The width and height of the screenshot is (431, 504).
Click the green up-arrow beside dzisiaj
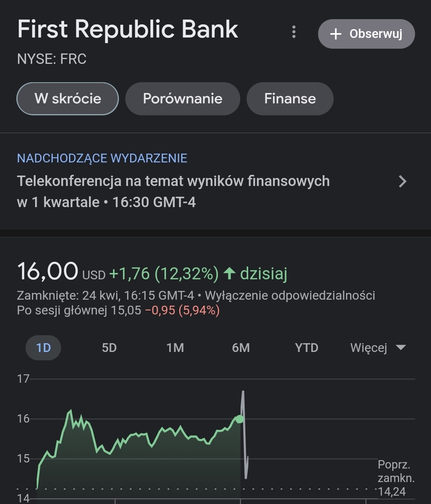click(229, 274)
